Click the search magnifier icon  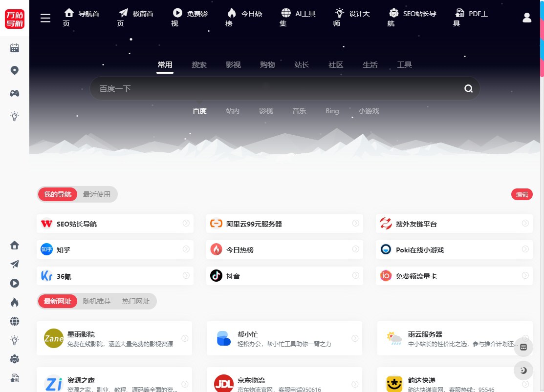point(468,89)
